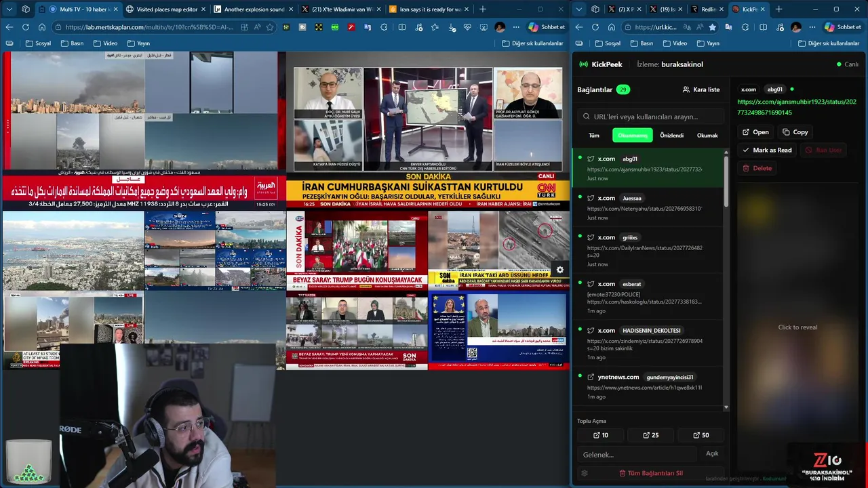Reveal the blurred preview image
Image resolution: width=868 pixels, height=488 pixels.
[x=797, y=327]
